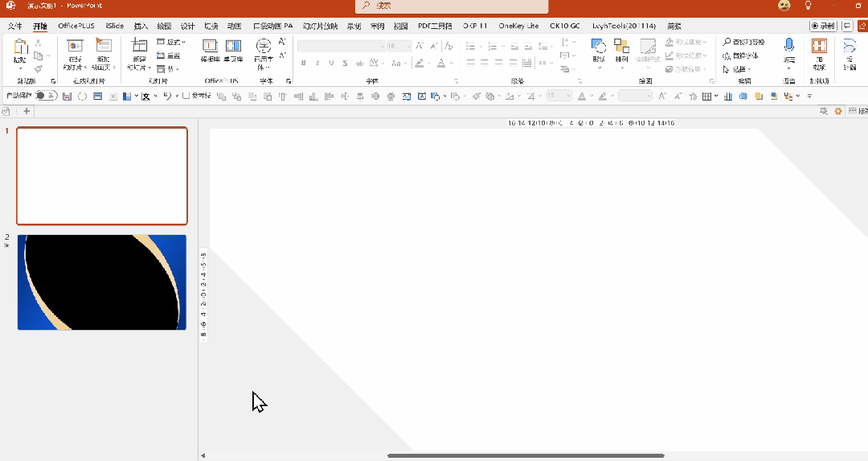Screen dimensions: 868x461
Task: Click the Insert Table icon in quick toolbar
Action: tap(707, 97)
